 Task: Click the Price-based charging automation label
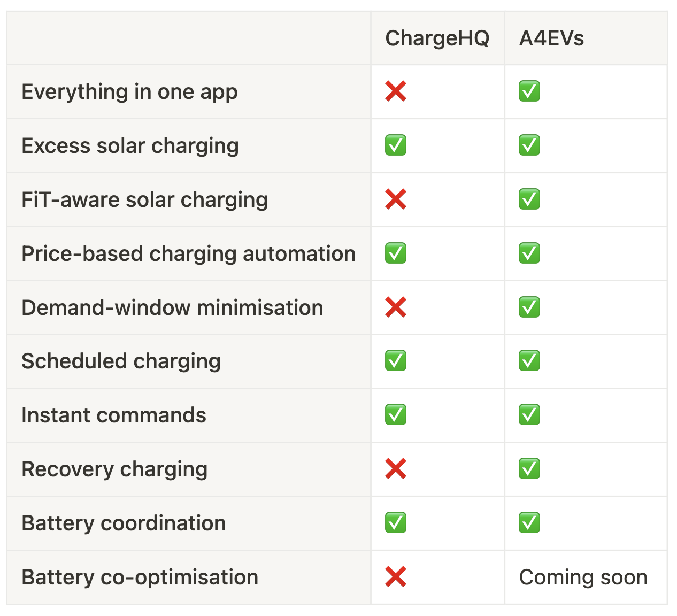(188, 254)
